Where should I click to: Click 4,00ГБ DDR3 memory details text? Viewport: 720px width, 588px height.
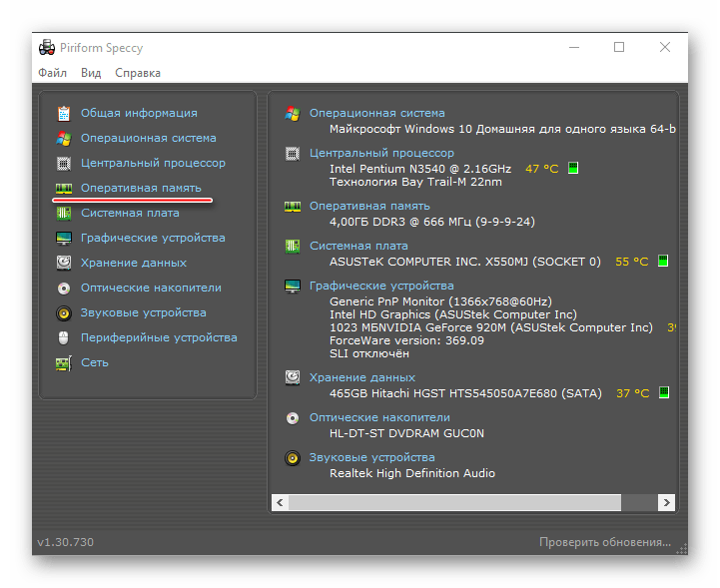coord(432,223)
